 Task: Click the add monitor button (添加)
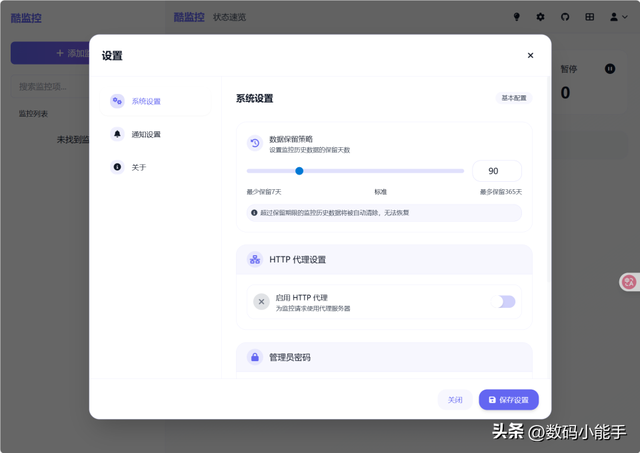[51, 53]
